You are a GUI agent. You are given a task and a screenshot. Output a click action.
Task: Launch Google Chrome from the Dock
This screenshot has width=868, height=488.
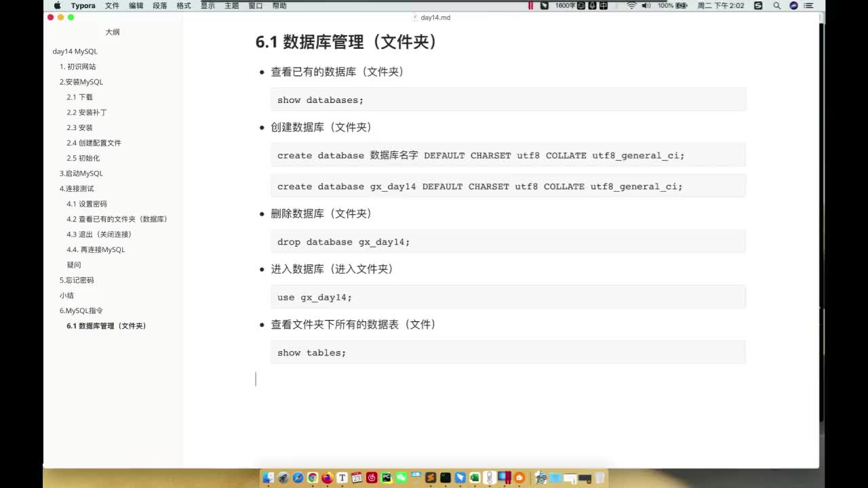[x=313, y=477]
